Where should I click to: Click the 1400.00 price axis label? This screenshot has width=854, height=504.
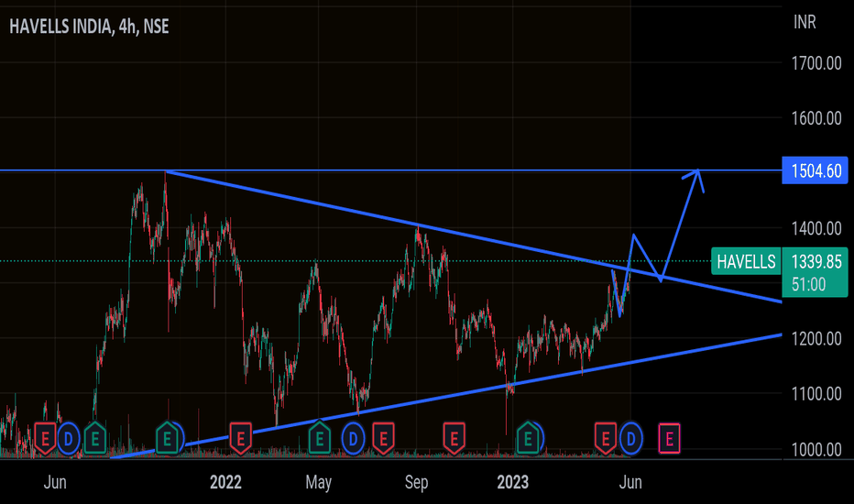tap(816, 228)
